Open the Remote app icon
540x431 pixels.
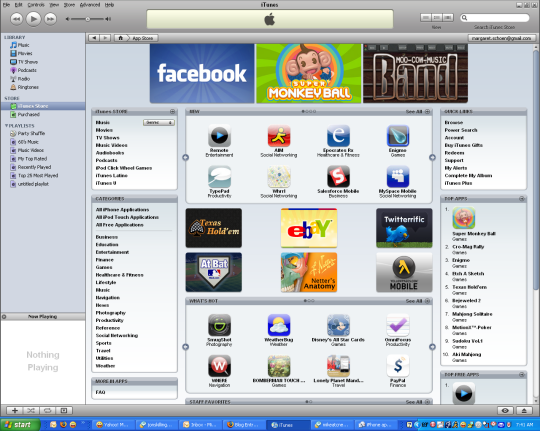pos(219,136)
